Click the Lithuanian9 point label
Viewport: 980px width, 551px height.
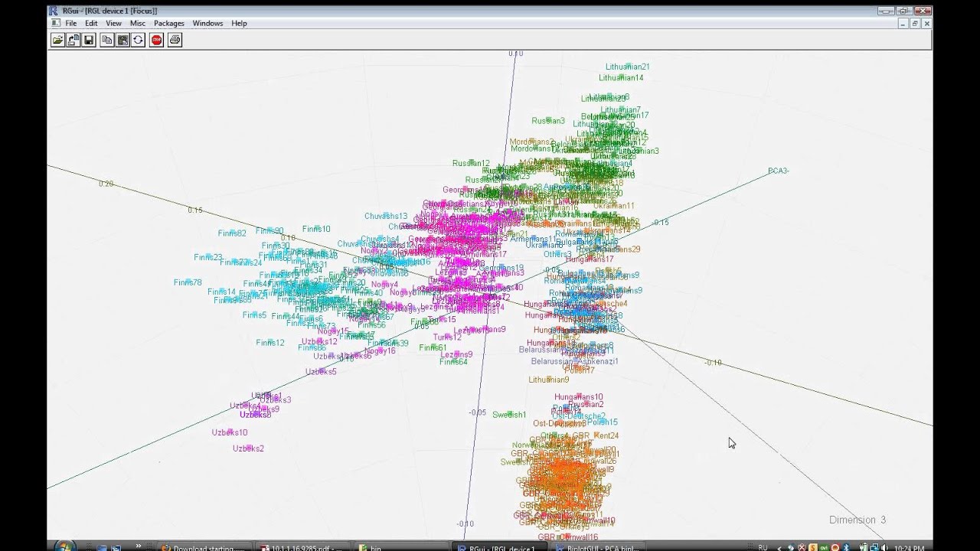tap(549, 380)
